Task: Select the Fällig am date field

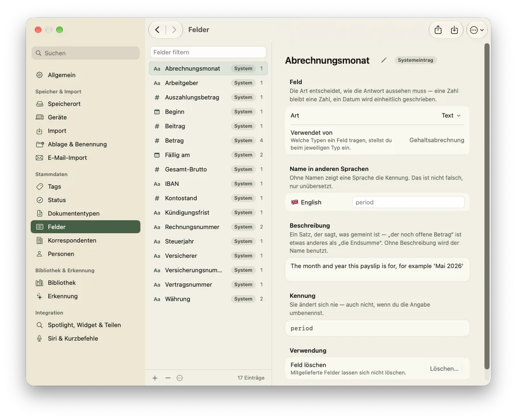Action: pyautogui.click(x=208, y=155)
